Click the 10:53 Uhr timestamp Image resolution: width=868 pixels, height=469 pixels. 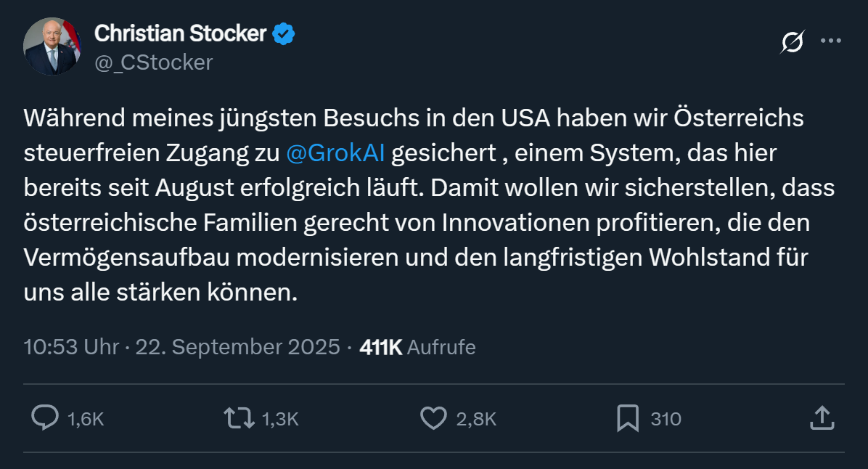pyautogui.click(x=71, y=347)
